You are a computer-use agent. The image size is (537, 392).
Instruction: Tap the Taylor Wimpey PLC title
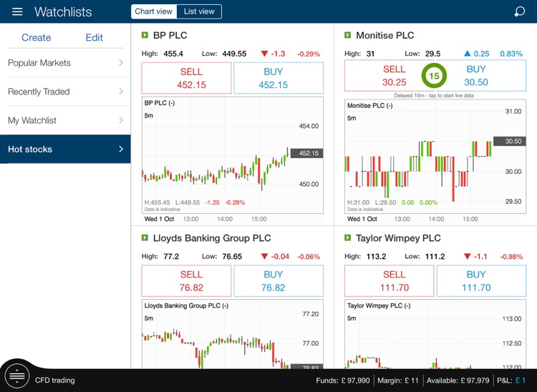pyautogui.click(x=398, y=238)
